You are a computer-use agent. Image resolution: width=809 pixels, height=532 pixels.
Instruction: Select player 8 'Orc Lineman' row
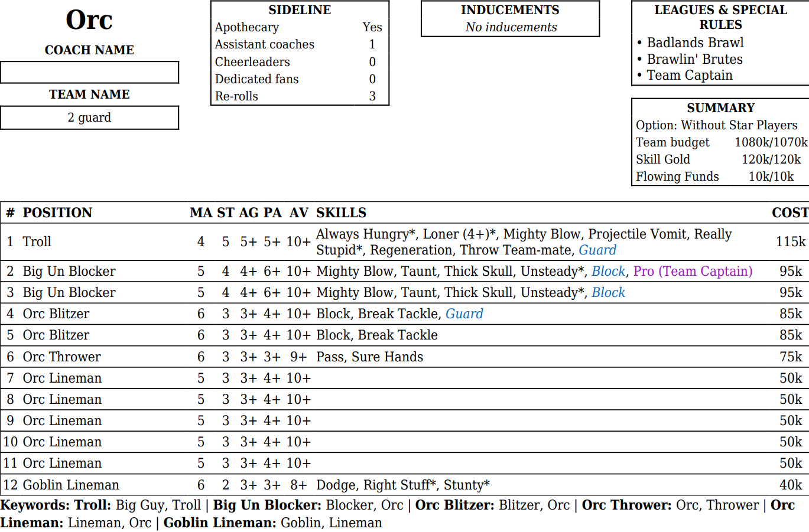(x=404, y=399)
